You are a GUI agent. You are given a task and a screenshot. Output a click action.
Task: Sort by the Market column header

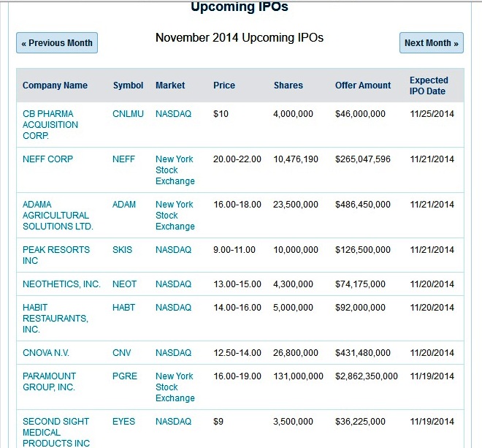pos(170,86)
